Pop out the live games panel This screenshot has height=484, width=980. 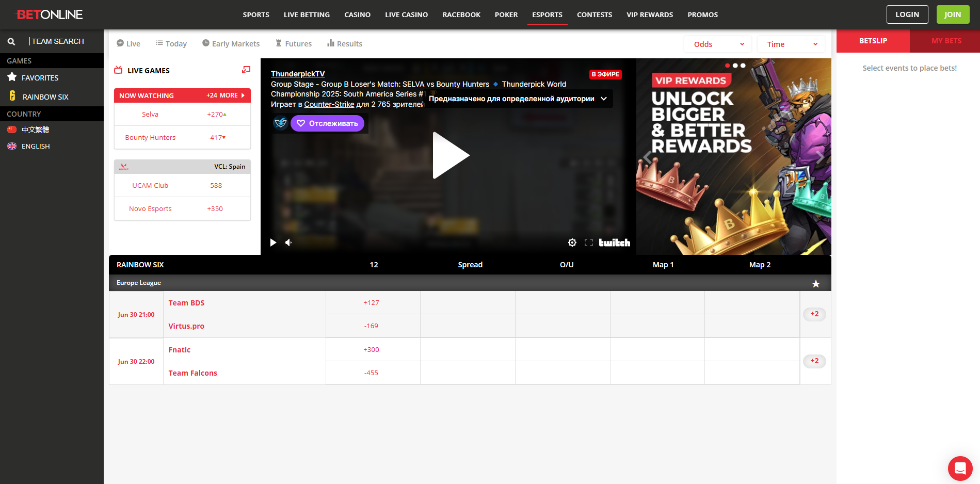pyautogui.click(x=246, y=70)
